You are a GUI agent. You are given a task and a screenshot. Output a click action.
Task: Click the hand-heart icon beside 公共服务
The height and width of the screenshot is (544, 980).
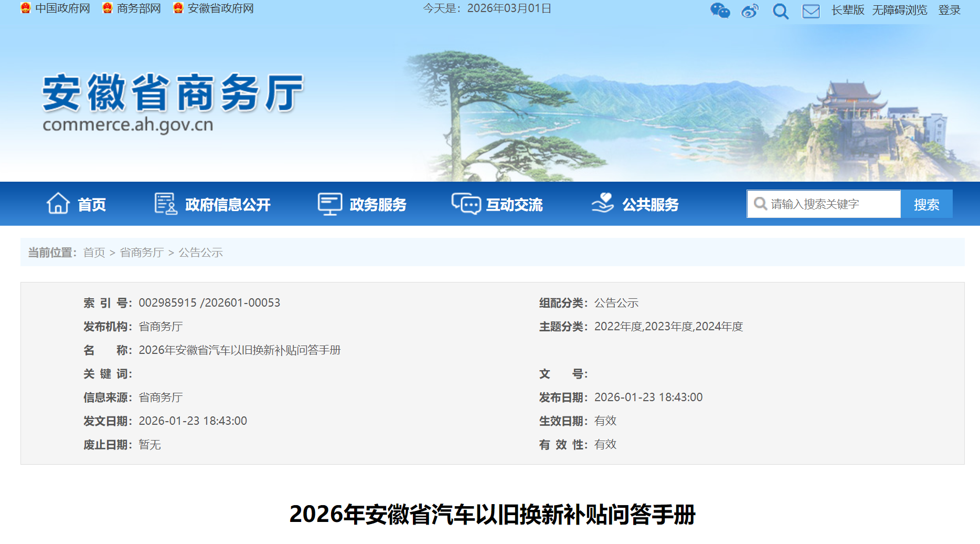[603, 203]
